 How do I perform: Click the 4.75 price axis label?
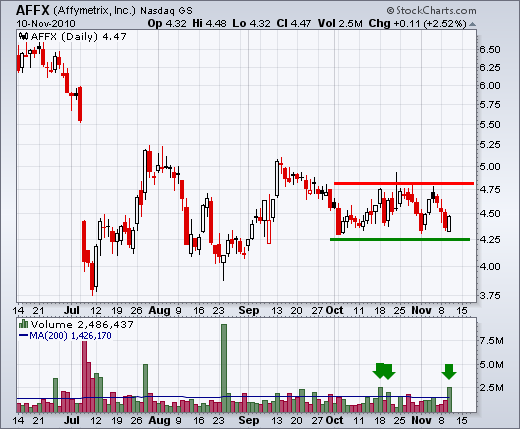tap(490, 189)
